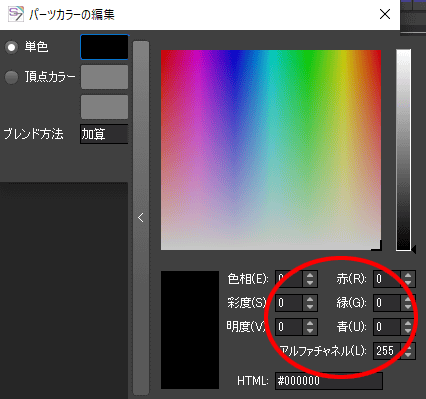Screen dimensions: 426x399
Task: Increase the 明度(V) value with up arrow
Action: coord(310,323)
